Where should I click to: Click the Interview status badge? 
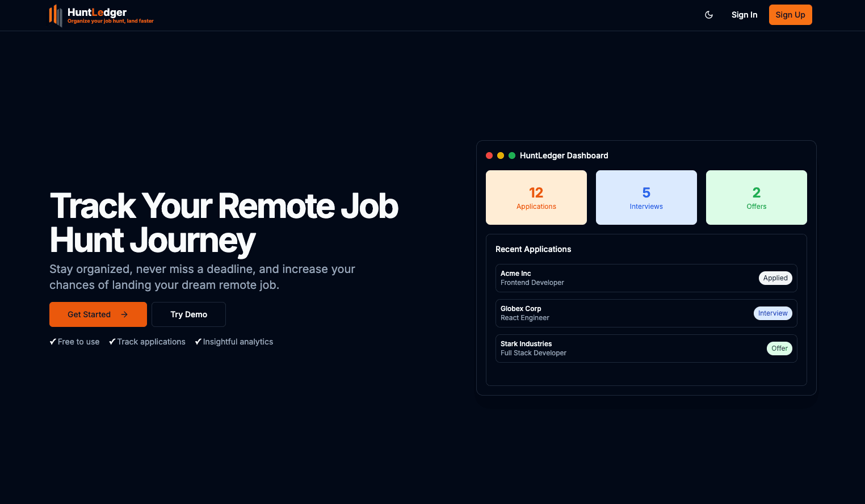click(x=772, y=313)
